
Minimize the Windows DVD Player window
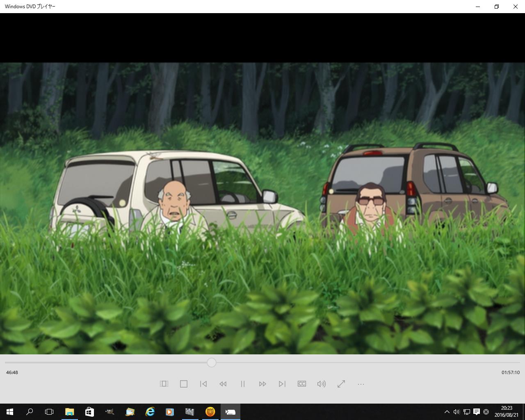[478, 7]
